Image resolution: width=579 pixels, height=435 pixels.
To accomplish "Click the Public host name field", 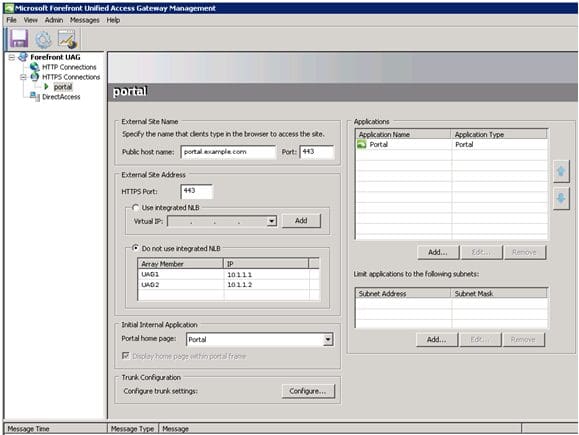I will (x=228, y=152).
